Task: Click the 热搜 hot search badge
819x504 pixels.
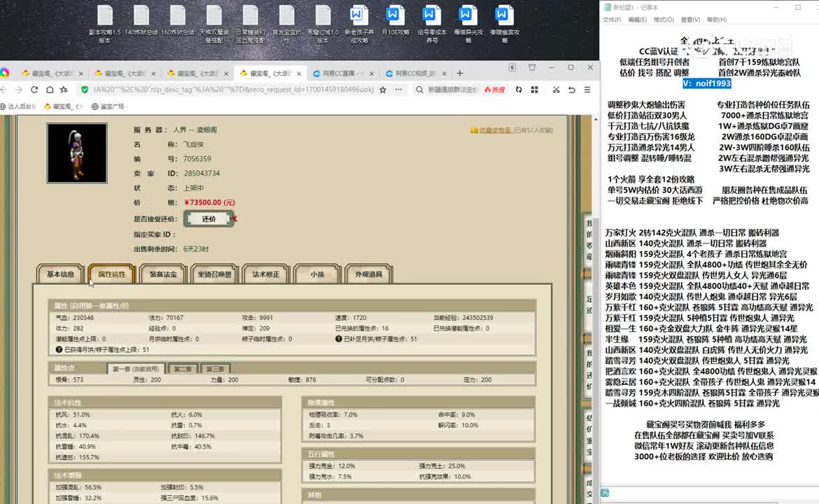Action: (495, 90)
